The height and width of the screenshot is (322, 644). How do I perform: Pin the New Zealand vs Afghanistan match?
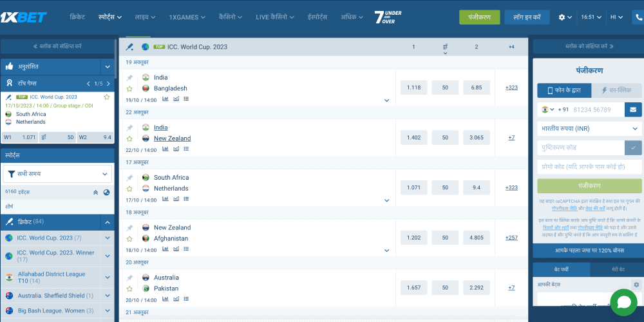click(x=129, y=228)
